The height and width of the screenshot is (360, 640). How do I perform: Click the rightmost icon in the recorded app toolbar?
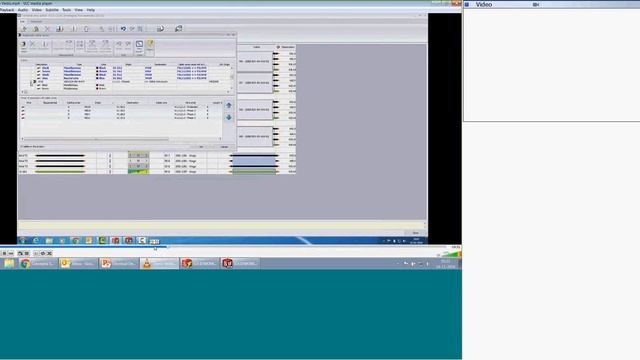click(x=178, y=29)
